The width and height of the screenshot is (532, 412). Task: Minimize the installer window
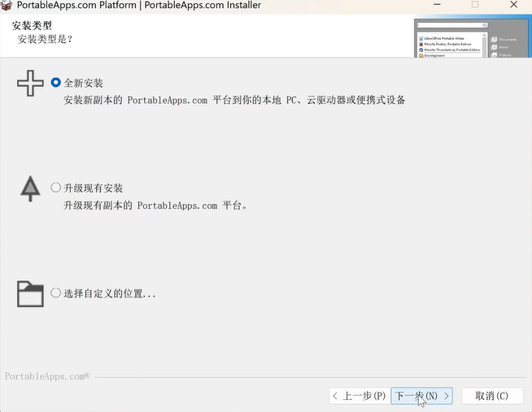(437, 5)
